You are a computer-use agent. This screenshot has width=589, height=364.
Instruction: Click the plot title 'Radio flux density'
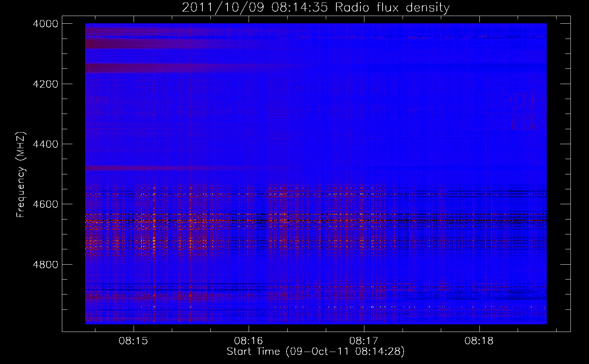point(316,8)
